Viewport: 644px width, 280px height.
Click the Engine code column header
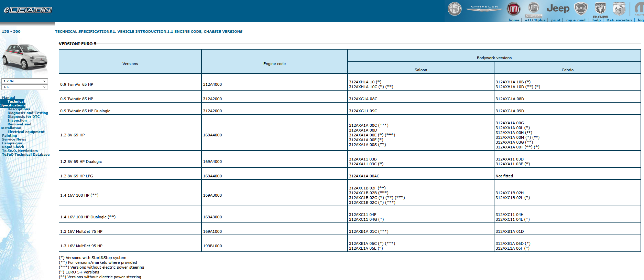[274, 61]
